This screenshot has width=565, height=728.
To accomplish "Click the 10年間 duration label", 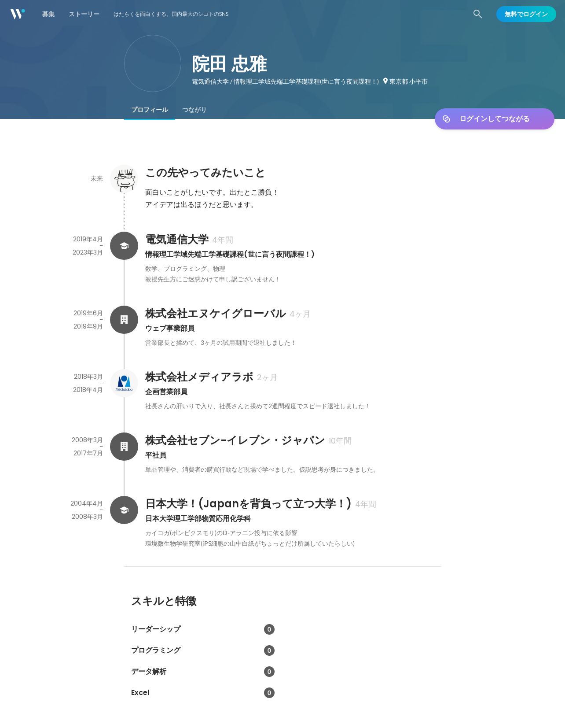I will pyautogui.click(x=340, y=441).
